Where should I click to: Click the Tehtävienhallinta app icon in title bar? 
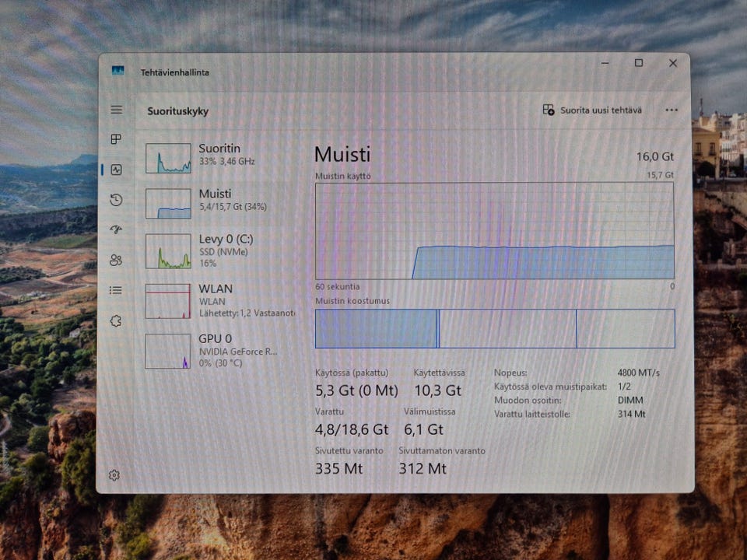(x=117, y=71)
